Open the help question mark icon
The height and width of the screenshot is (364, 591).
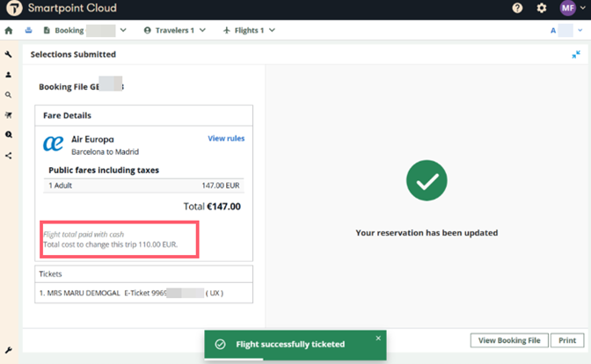[517, 9]
